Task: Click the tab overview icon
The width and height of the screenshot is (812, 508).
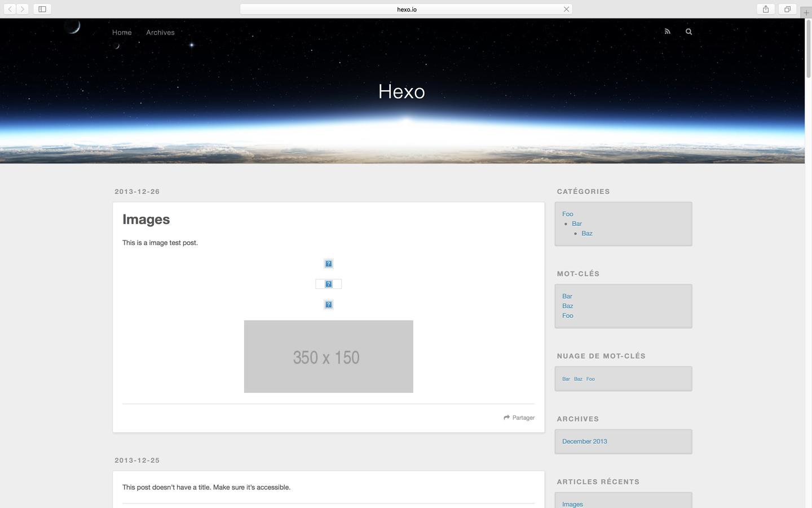Action: (787, 9)
